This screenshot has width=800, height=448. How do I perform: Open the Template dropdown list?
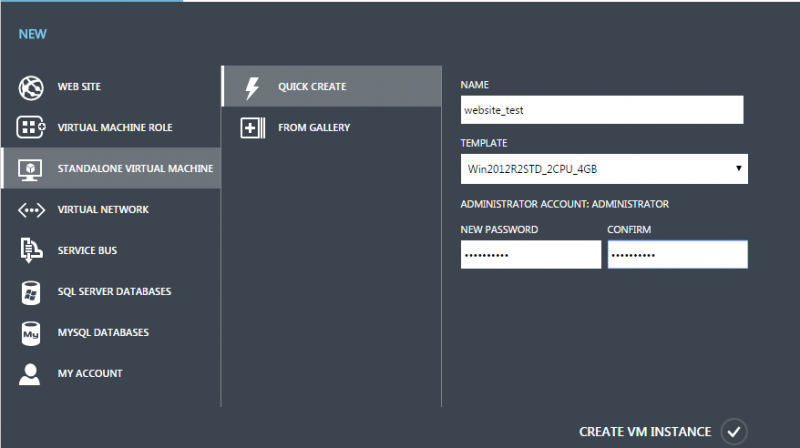pos(603,169)
